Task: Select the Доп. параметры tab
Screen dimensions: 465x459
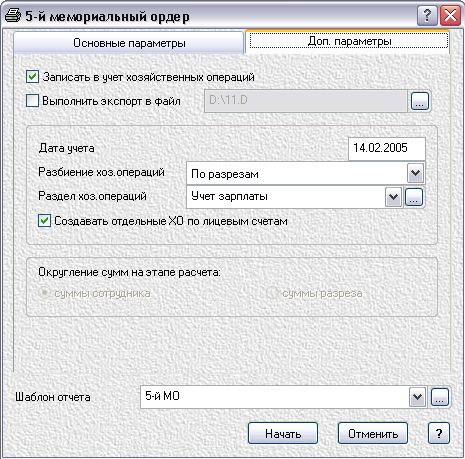Action: [x=349, y=41]
